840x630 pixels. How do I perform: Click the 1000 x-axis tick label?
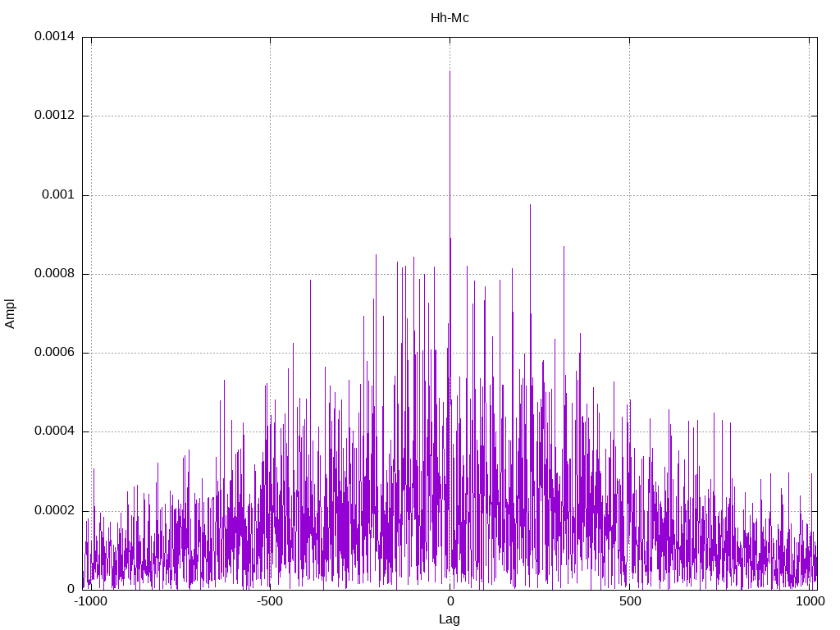810,601
